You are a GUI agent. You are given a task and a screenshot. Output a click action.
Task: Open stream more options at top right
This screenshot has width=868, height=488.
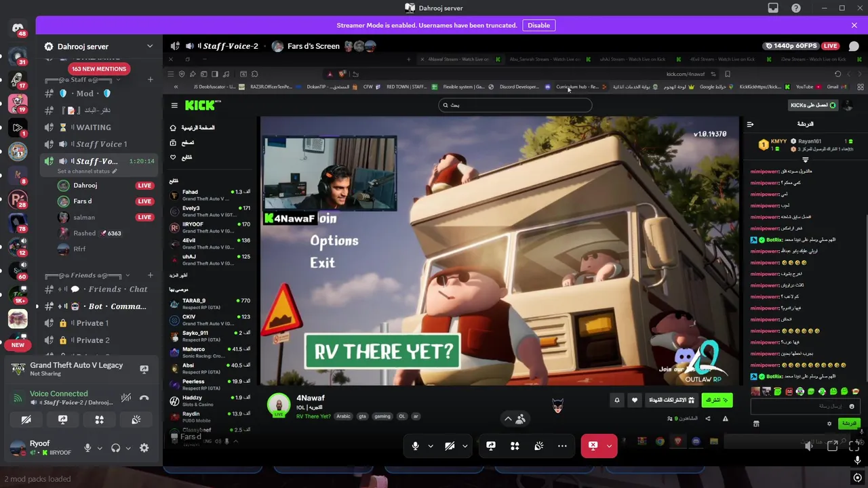(x=854, y=46)
